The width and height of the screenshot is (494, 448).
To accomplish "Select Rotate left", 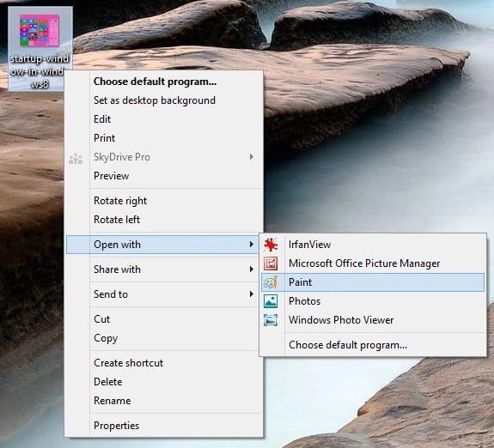I will click(x=163, y=220).
